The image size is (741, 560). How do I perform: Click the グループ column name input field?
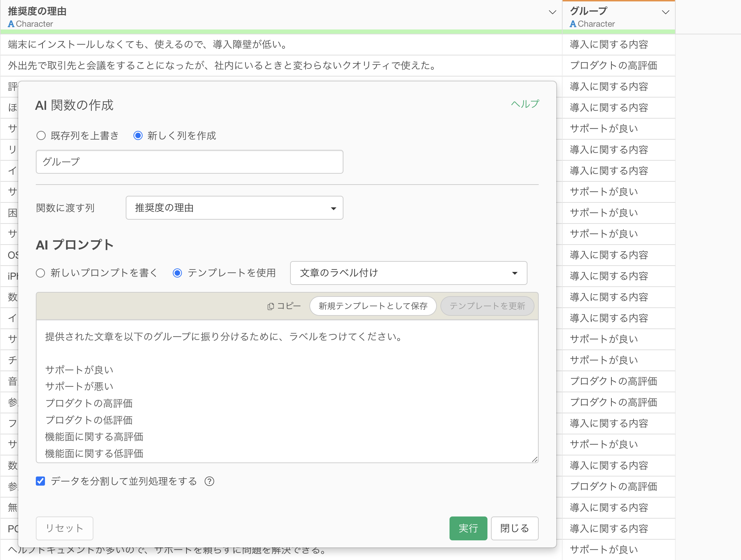[x=189, y=162]
